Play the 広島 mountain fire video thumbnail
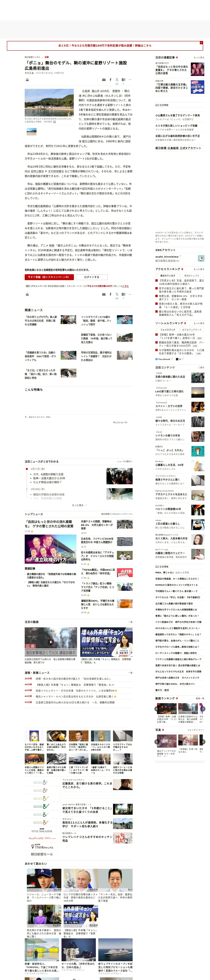 51,641
